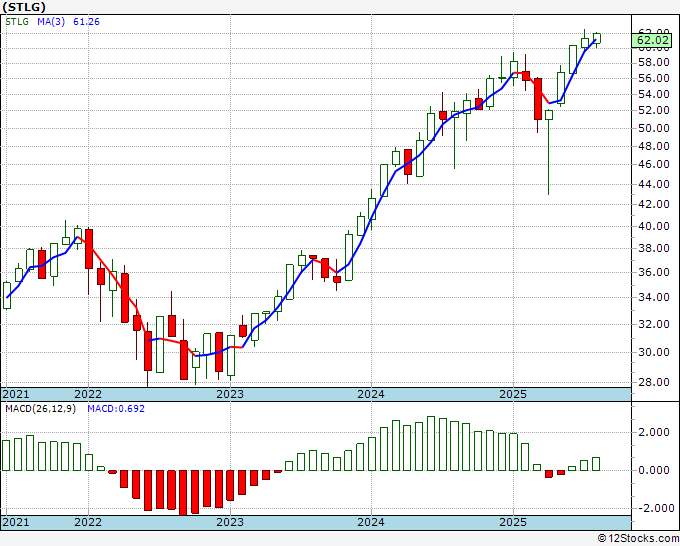The height and width of the screenshot is (546, 680).
Task: Select the 46.00 price axis label
Action: point(654,164)
